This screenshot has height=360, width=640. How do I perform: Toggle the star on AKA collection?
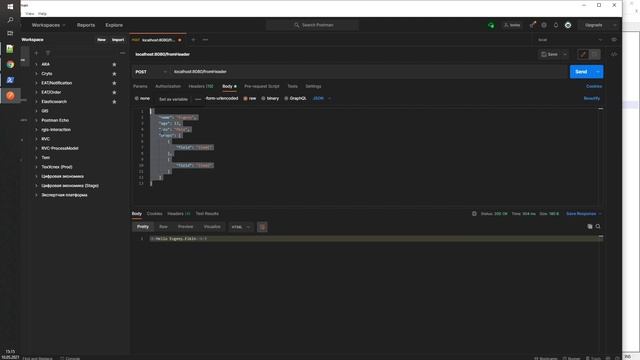coord(114,64)
